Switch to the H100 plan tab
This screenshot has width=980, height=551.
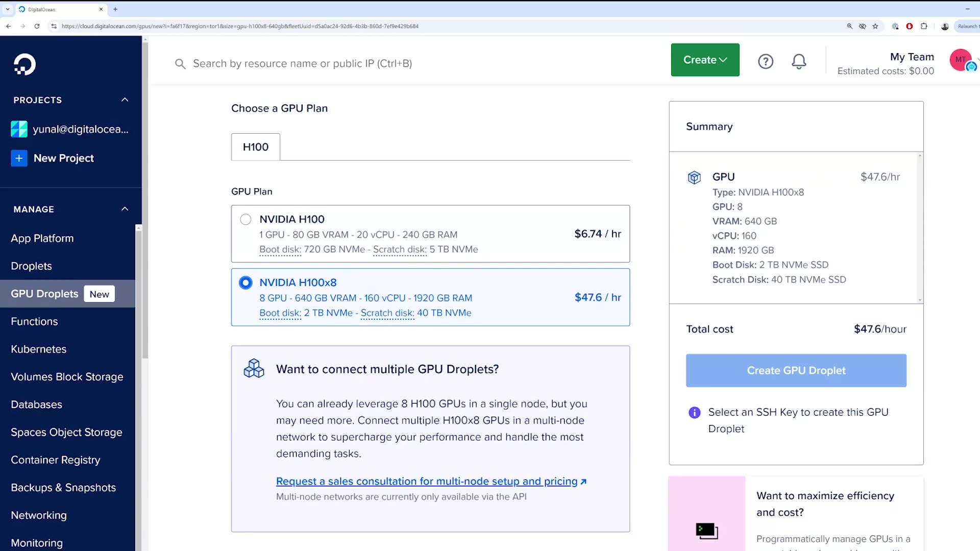coord(255,147)
